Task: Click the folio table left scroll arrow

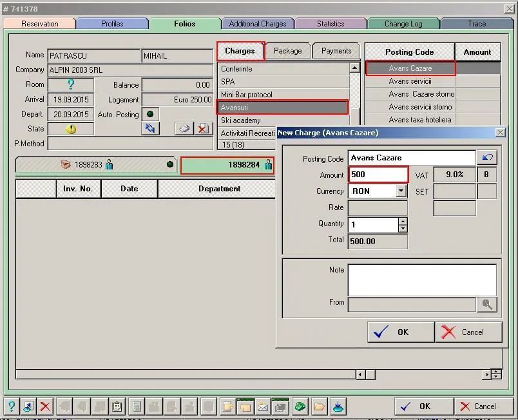Action: [360, 374]
